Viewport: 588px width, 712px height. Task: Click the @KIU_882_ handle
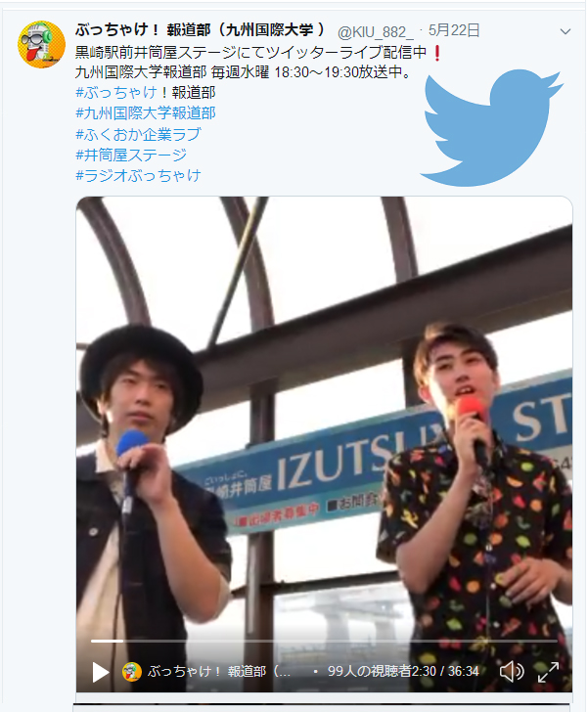[376, 31]
